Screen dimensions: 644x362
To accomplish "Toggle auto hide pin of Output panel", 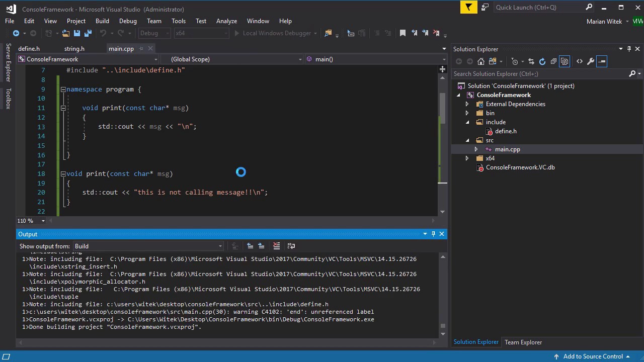I will click(433, 234).
